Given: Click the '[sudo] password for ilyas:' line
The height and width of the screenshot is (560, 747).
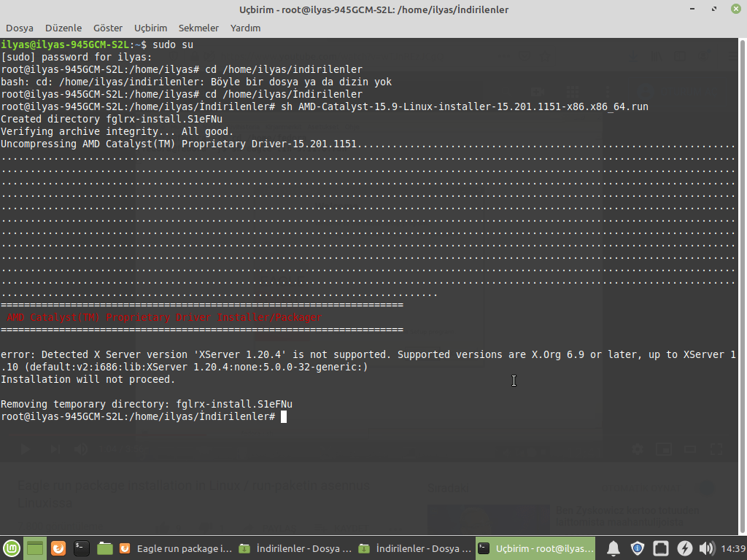Looking at the screenshot, I should pyautogui.click(x=76, y=57).
